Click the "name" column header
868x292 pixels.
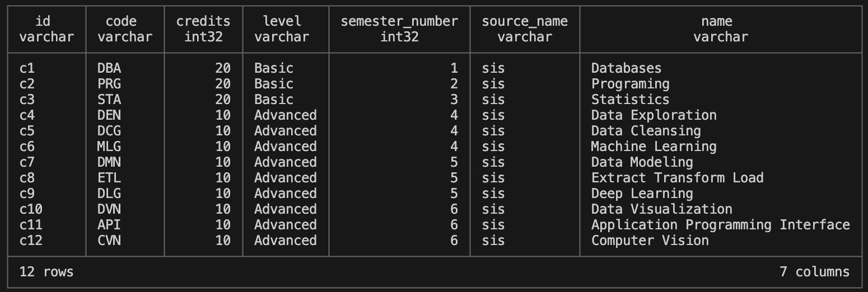pos(716,21)
